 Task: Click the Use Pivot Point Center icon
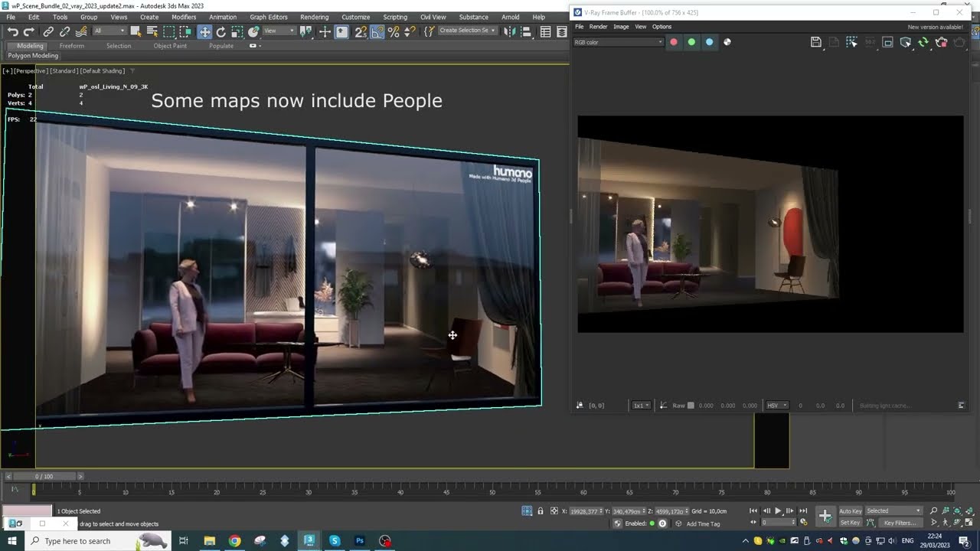(306, 31)
